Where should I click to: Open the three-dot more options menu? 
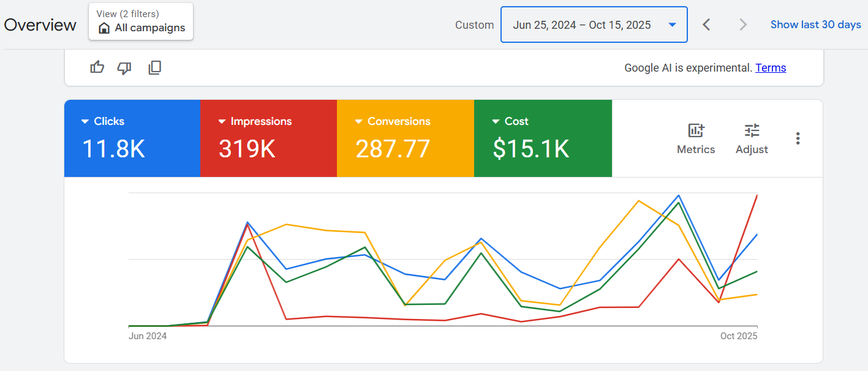pos(798,138)
